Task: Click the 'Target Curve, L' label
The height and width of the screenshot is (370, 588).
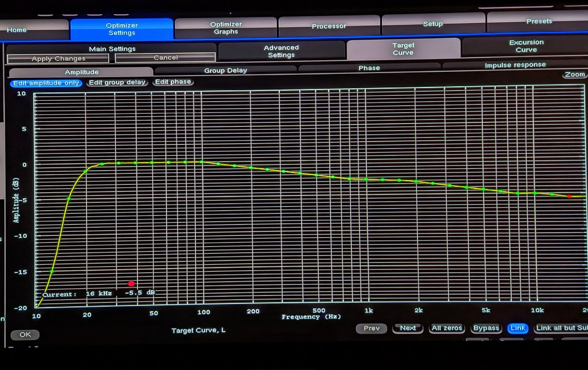Action: pos(199,330)
